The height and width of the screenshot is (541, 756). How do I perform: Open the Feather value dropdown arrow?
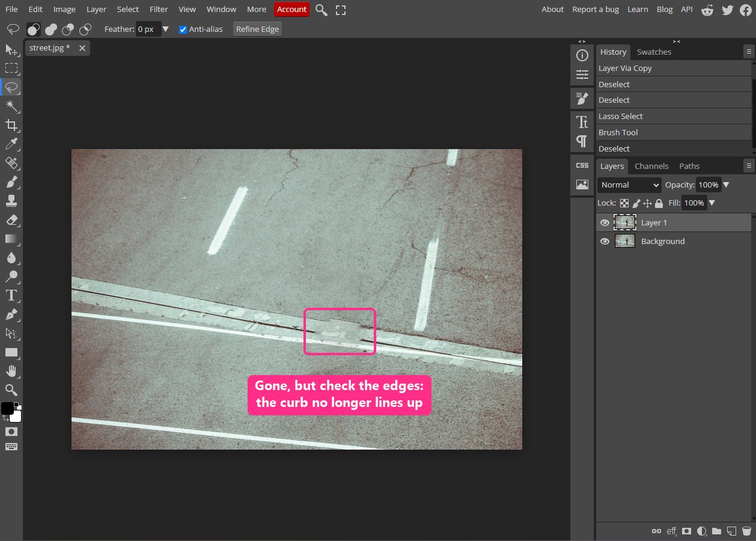(166, 29)
